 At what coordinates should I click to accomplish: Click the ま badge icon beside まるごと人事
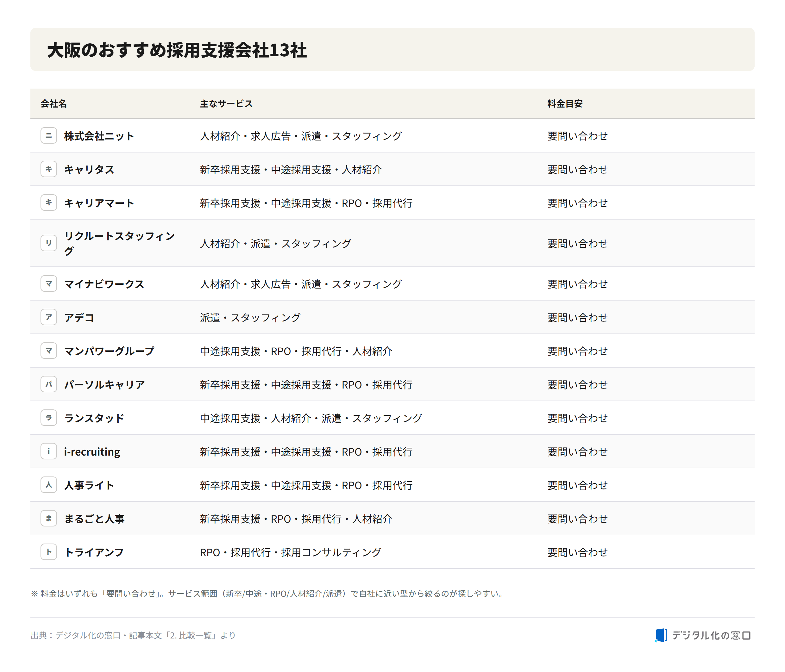tap(48, 518)
